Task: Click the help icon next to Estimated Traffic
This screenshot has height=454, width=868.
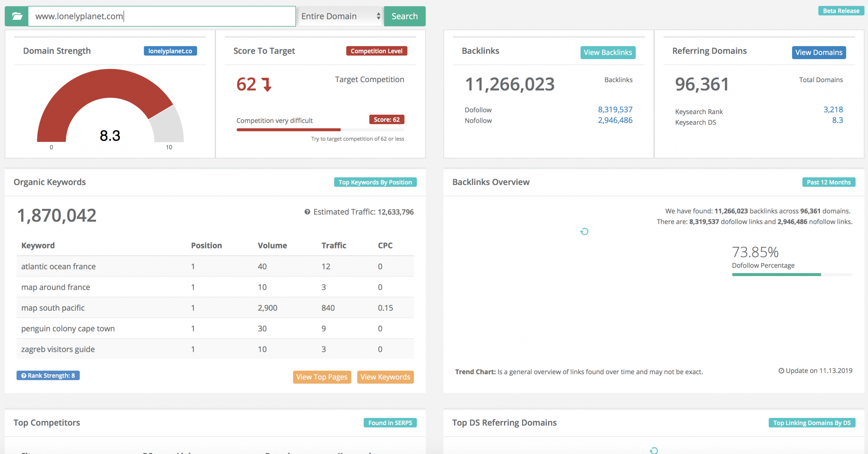Action: tap(307, 211)
